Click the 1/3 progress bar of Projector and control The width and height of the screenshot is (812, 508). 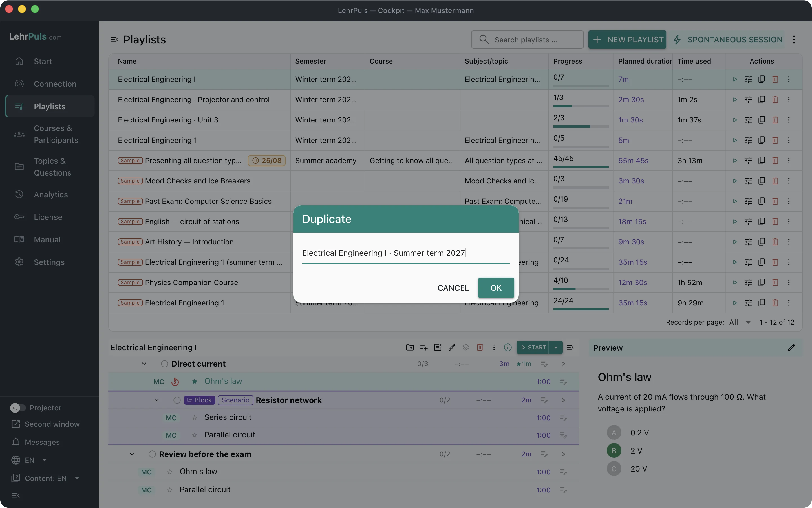tap(581, 106)
